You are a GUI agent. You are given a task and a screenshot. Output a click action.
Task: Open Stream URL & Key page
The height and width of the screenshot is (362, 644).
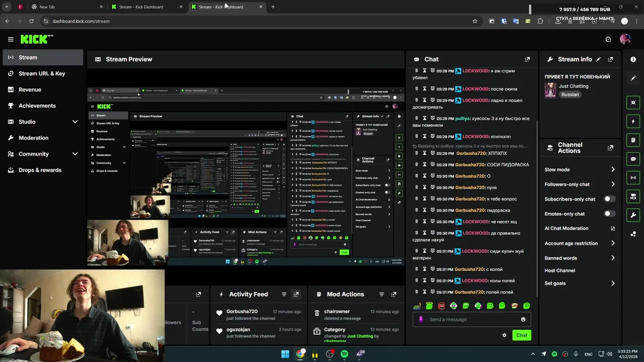pyautogui.click(x=43, y=73)
